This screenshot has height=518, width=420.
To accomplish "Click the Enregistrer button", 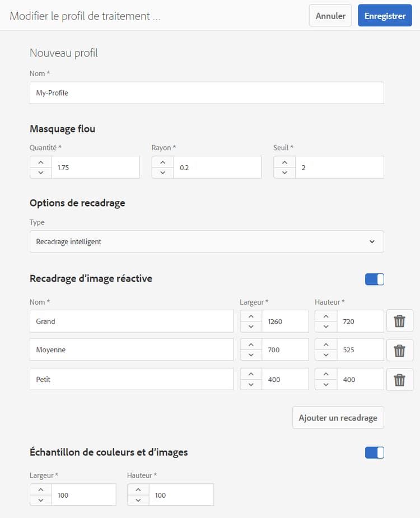I will tap(385, 16).
